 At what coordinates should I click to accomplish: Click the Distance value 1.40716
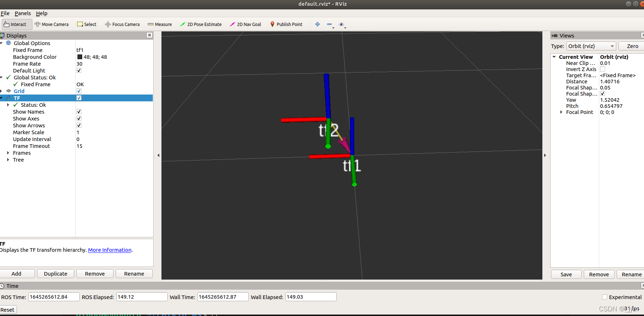tap(609, 81)
